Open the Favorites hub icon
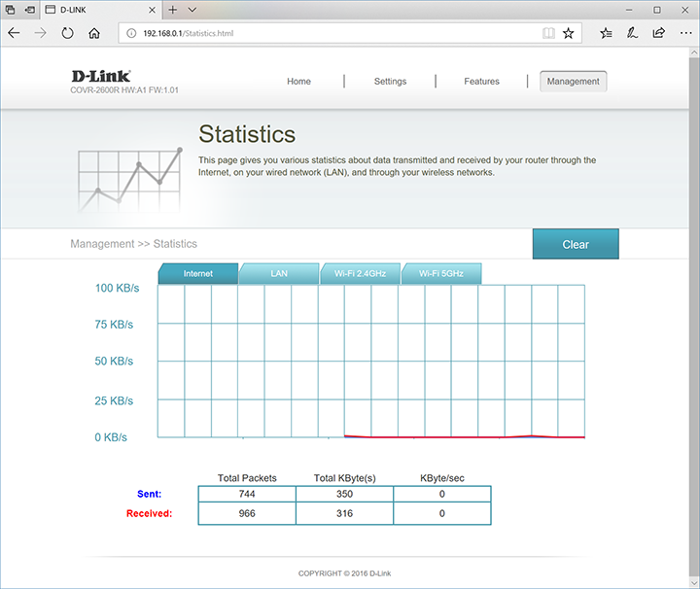Viewport: 700px width, 589px height. (606, 32)
